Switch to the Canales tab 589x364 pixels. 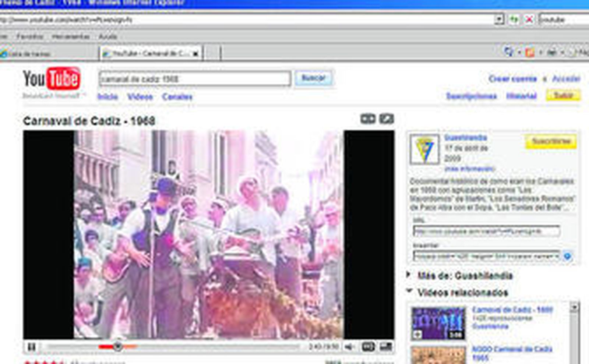click(177, 97)
